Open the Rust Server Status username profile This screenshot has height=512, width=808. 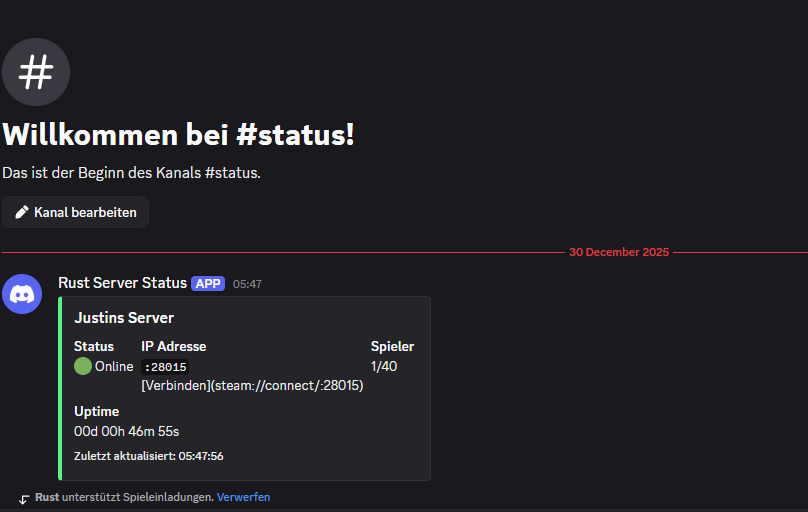tap(123, 284)
